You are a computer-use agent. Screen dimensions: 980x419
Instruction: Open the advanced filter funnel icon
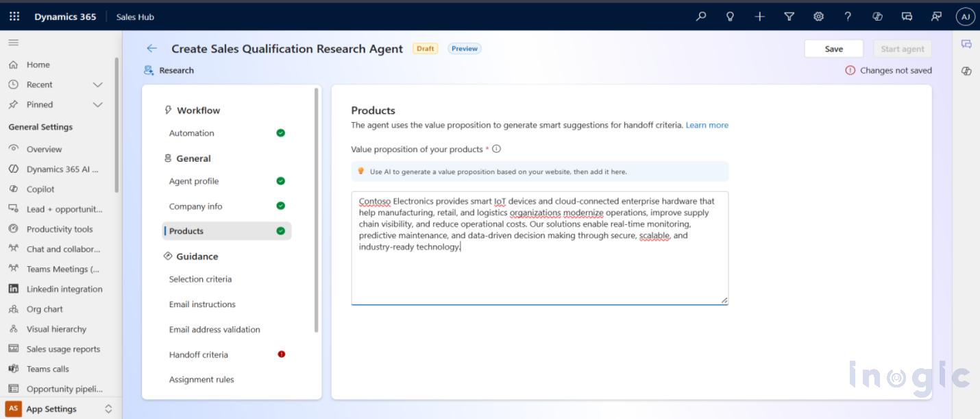pyautogui.click(x=789, y=16)
